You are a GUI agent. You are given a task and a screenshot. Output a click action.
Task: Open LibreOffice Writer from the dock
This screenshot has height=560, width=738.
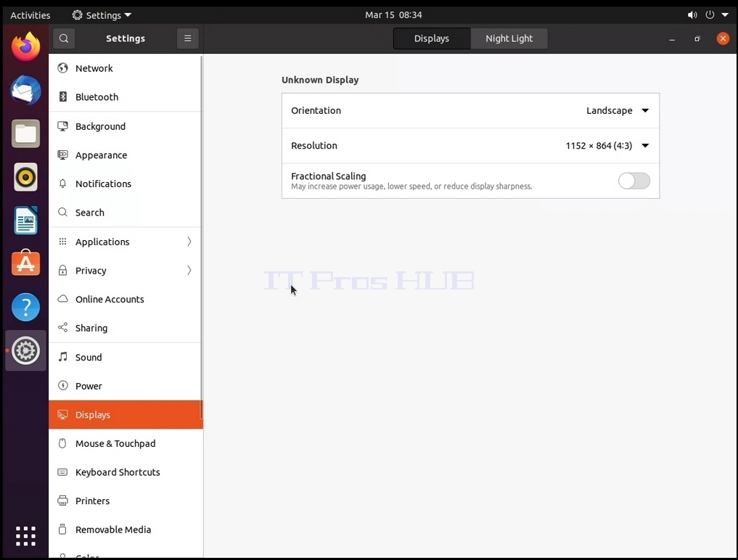(x=26, y=221)
